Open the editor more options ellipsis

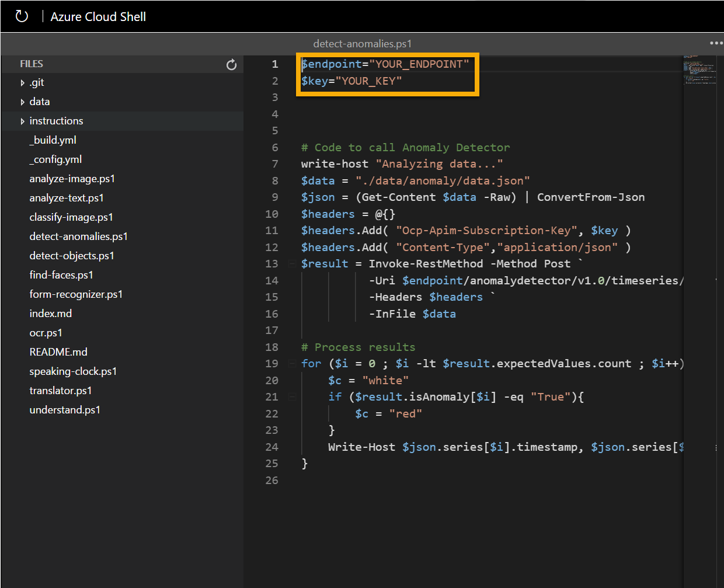point(716,43)
